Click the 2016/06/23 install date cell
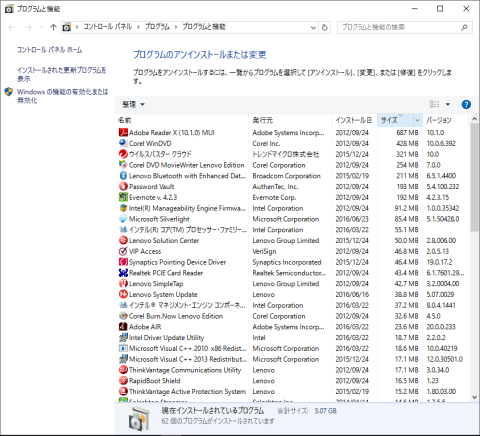 [352, 219]
